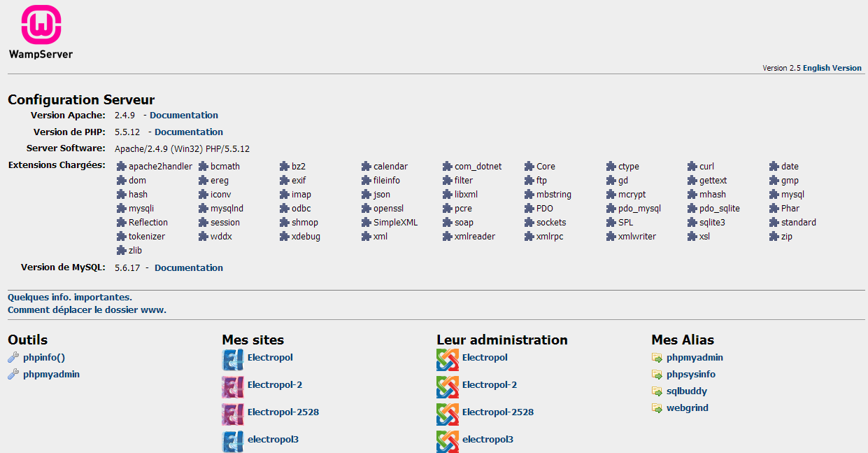
Task: Click the Electropol-2528 site icon under Mes sites
Action: click(x=233, y=414)
